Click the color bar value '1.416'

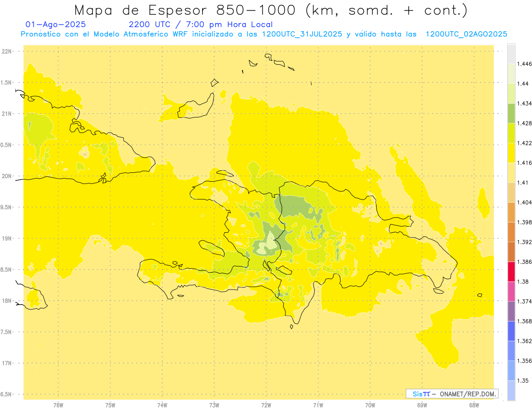tap(525, 163)
